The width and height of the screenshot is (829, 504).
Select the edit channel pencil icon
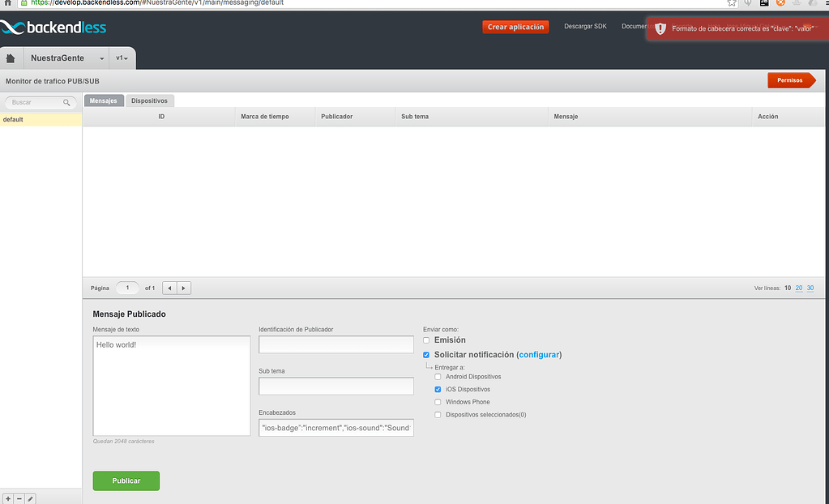pos(29,498)
